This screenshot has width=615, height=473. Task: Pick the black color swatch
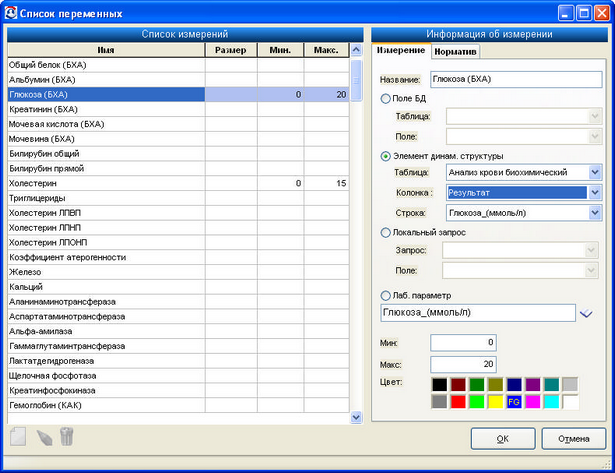439,384
